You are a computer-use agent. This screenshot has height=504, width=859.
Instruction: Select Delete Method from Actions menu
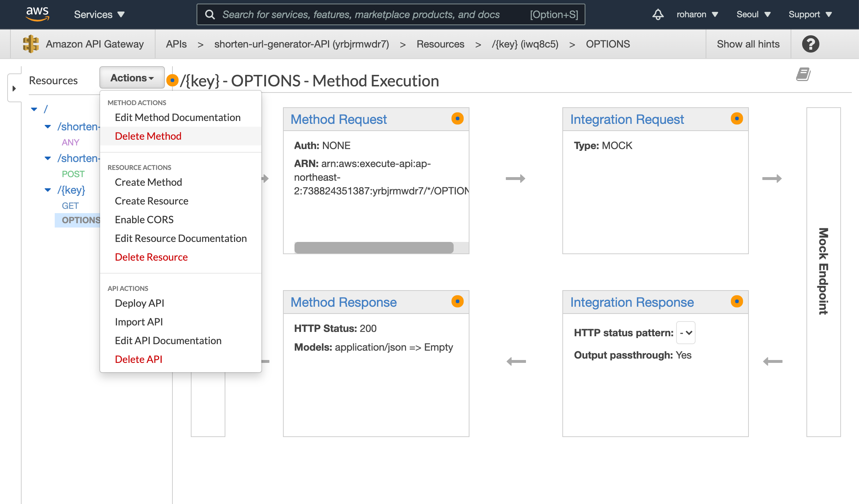point(148,136)
